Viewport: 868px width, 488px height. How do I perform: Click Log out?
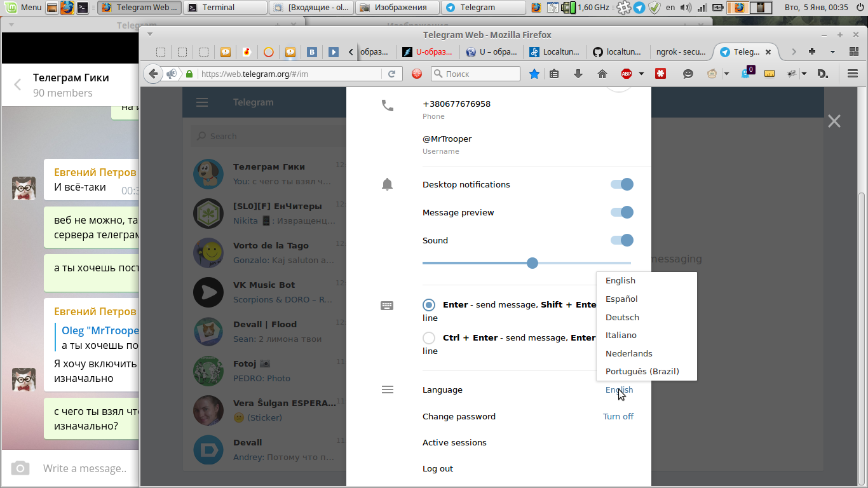[438, 469]
